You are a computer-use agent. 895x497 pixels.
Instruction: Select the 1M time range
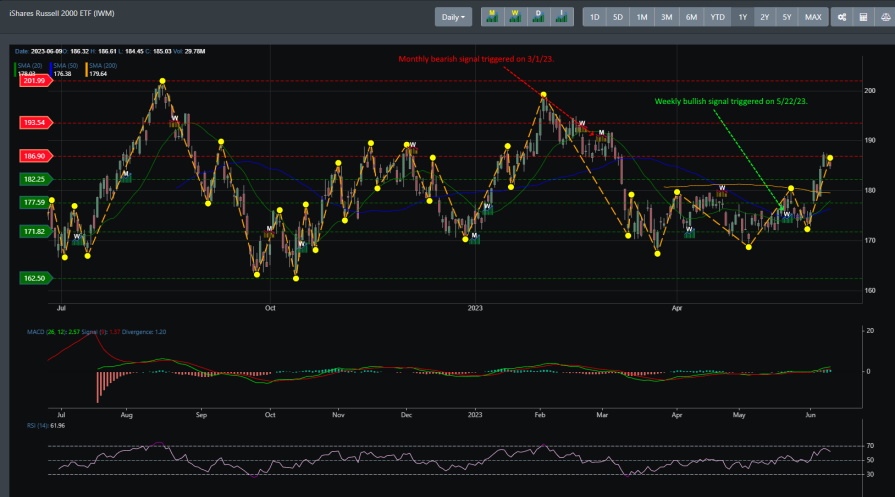[x=642, y=17]
